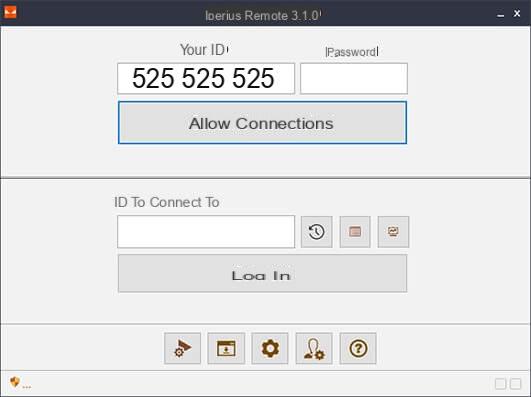Open the play-with-gear unattended access icon
The width and height of the screenshot is (531, 397).
pyautogui.click(x=182, y=348)
